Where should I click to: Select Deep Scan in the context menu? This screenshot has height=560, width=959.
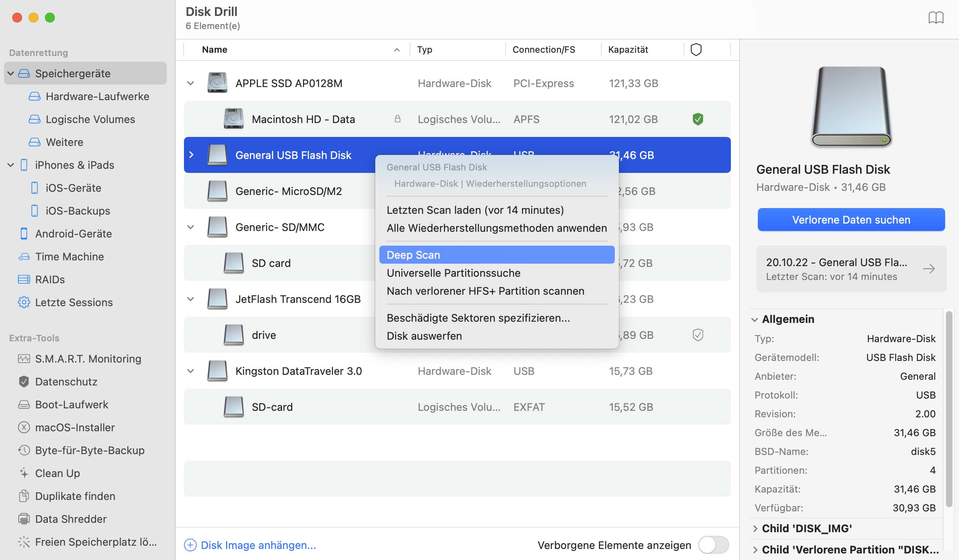[497, 255]
